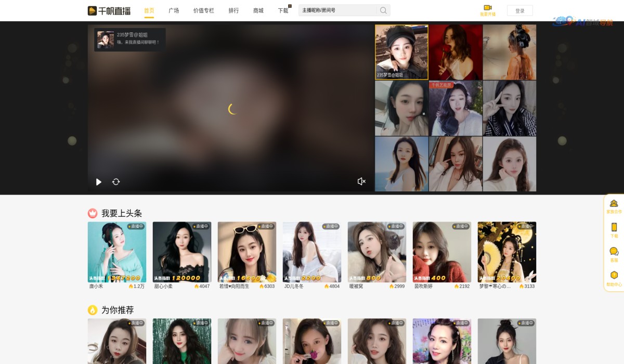Select the 235梦雪@姐姐 stream thumbnail
Screen dimensions: 624x364
[x=401, y=52]
